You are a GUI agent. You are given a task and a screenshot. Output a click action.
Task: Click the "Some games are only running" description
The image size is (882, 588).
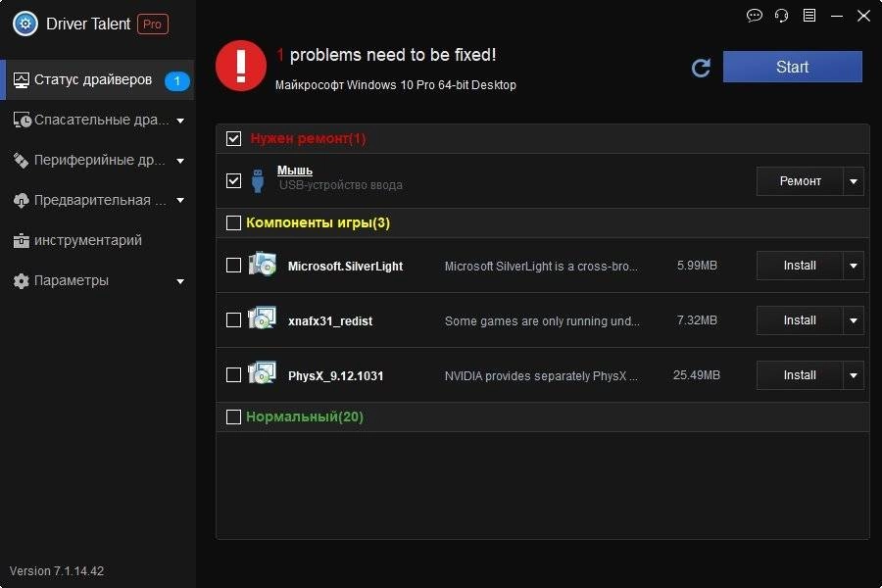click(542, 321)
